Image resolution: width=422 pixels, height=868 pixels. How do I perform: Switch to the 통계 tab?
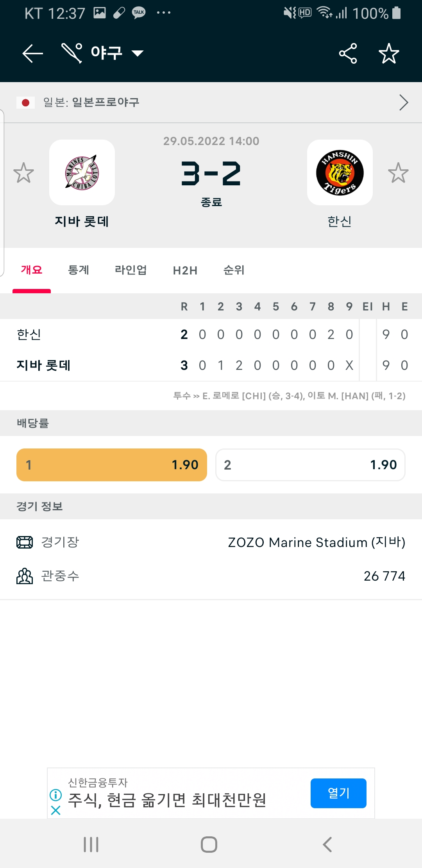[x=79, y=270]
